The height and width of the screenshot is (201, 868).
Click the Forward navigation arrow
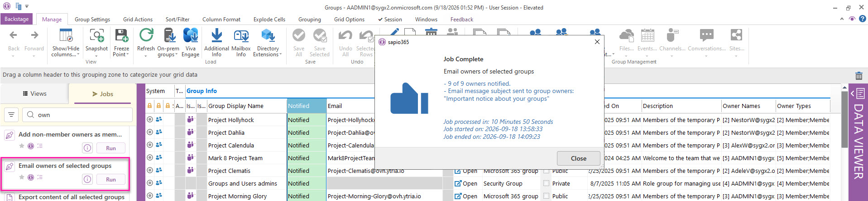coord(34,35)
